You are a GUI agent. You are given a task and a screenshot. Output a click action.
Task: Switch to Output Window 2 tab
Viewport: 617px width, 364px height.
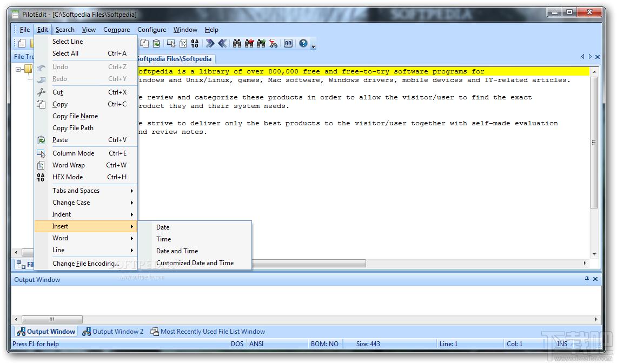(x=113, y=332)
